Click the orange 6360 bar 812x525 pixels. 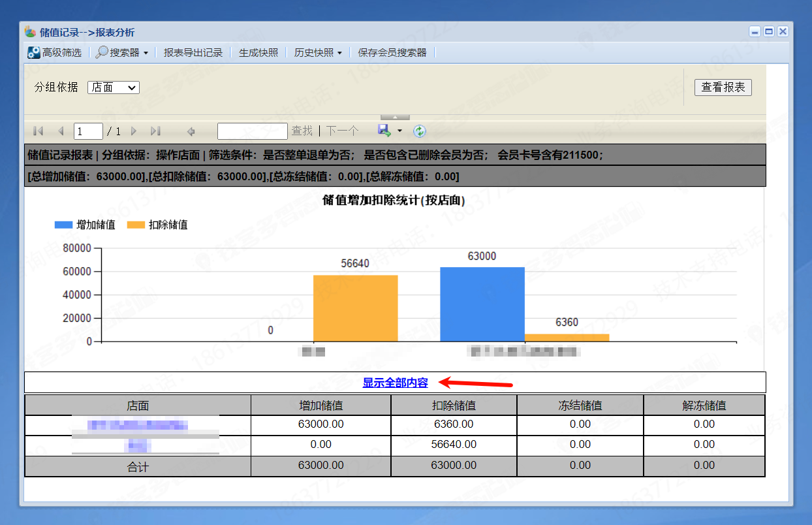pos(567,338)
